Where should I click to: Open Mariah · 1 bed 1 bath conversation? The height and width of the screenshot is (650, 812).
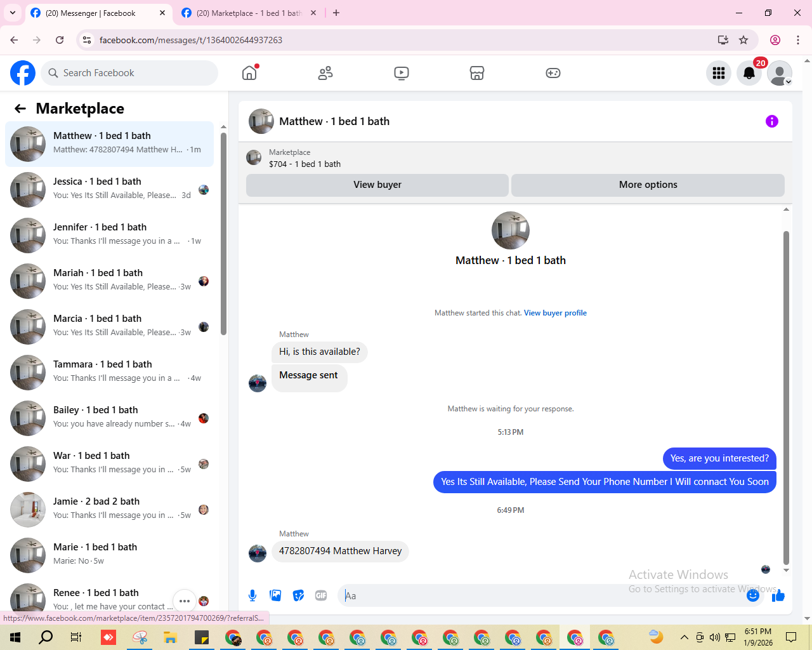pos(109,281)
